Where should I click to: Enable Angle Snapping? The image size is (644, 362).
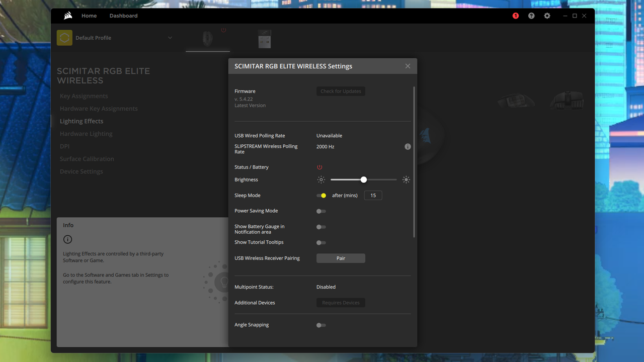(x=321, y=325)
